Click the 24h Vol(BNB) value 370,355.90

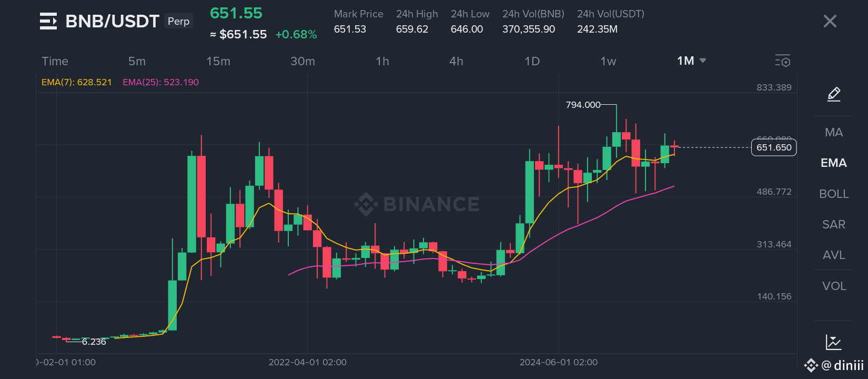529,29
